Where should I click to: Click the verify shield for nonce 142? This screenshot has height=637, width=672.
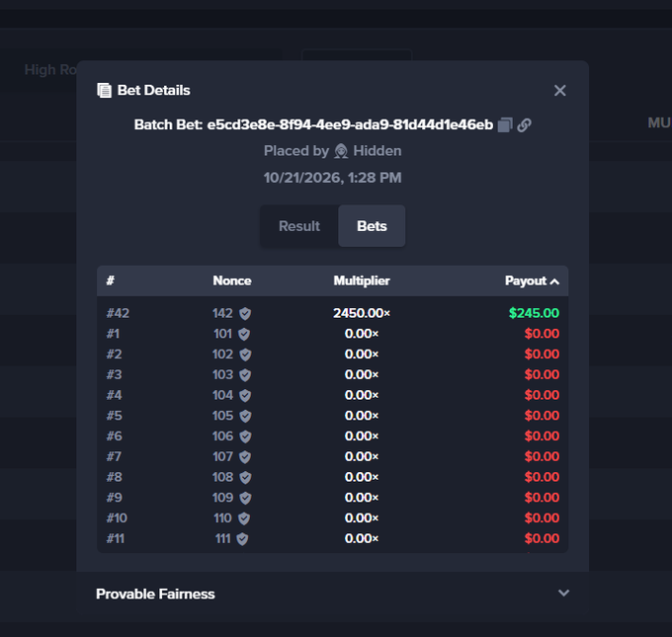click(x=245, y=314)
